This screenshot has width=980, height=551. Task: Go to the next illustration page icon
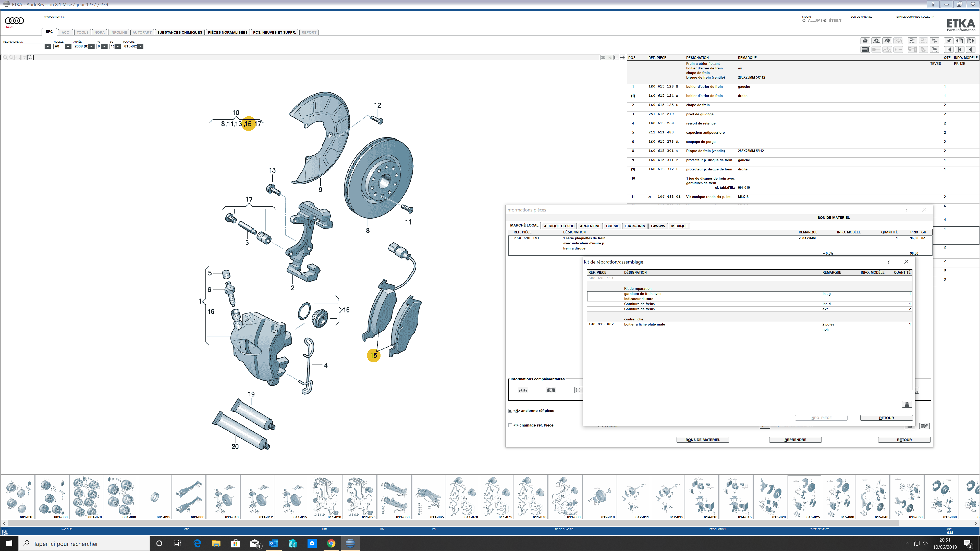(x=971, y=41)
